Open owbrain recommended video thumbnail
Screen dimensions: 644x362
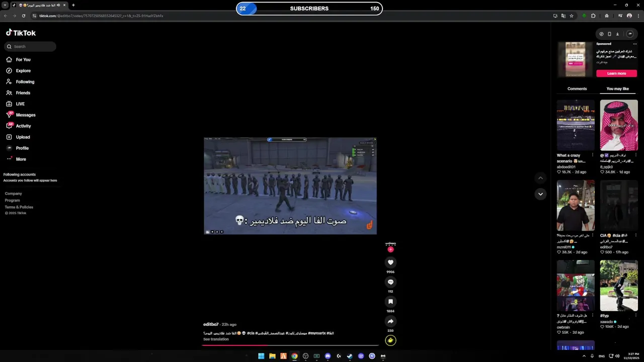click(x=576, y=286)
